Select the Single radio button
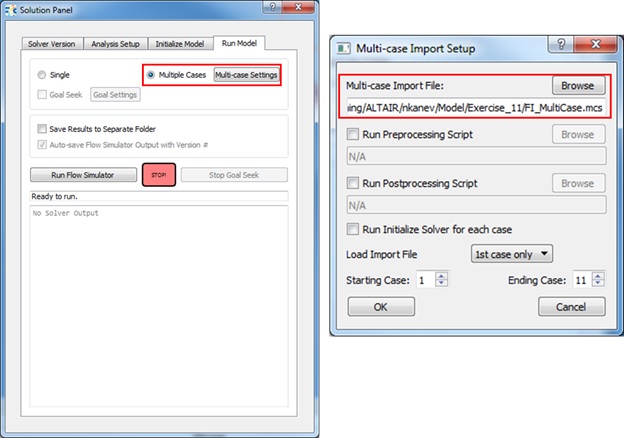Image resolution: width=624 pixels, height=438 pixels. click(x=41, y=75)
